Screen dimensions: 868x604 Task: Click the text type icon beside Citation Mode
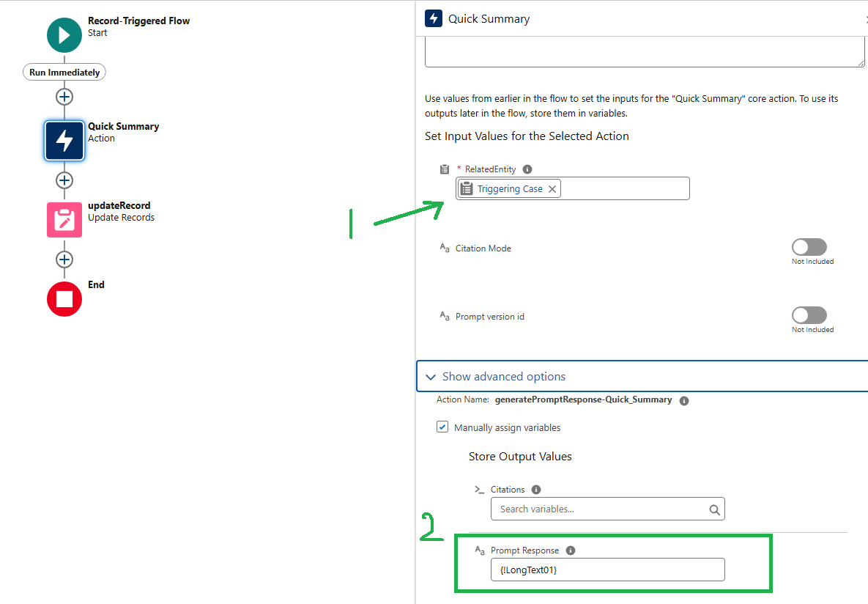click(445, 248)
